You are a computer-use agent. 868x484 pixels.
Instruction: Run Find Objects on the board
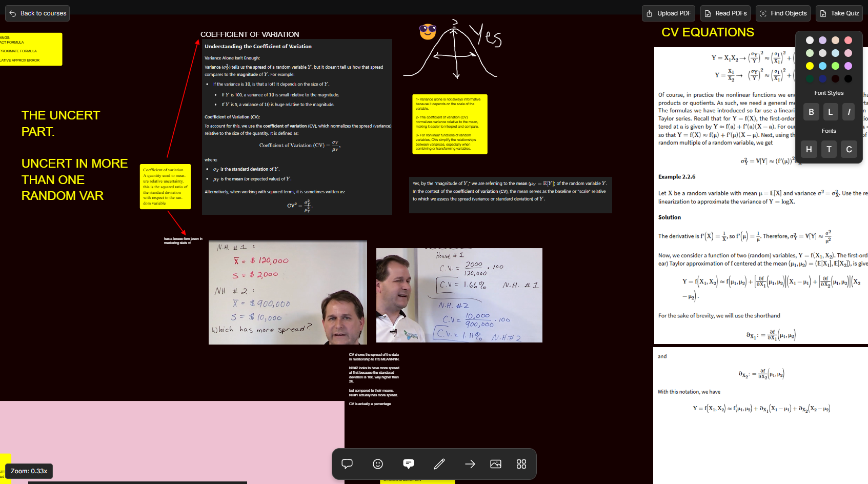pyautogui.click(x=783, y=13)
